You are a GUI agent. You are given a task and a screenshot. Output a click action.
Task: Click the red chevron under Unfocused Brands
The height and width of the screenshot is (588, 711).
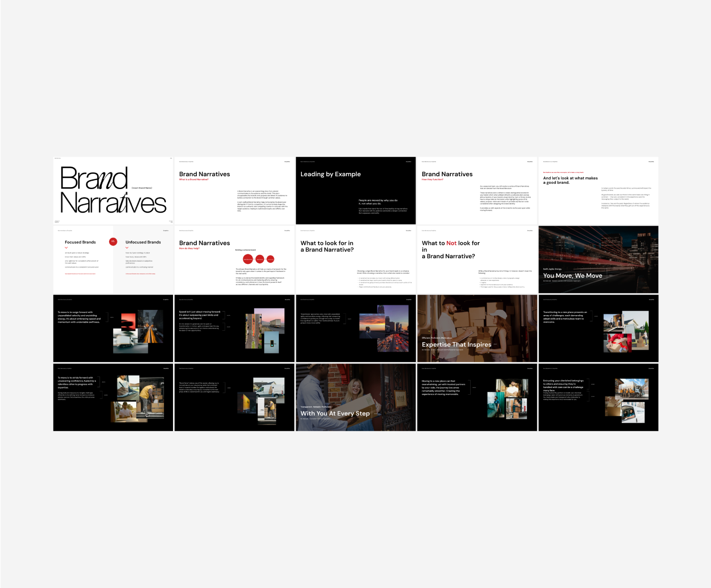127,248
